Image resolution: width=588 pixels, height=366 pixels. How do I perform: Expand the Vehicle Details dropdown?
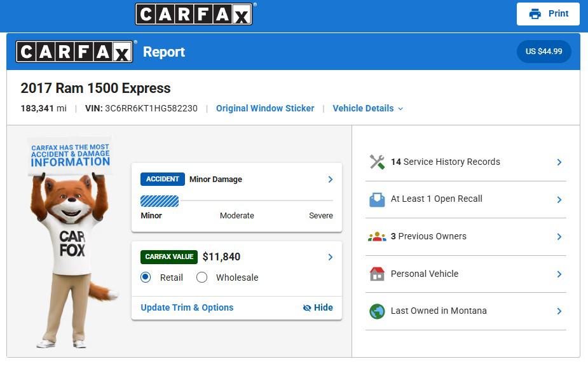[x=368, y=108]
